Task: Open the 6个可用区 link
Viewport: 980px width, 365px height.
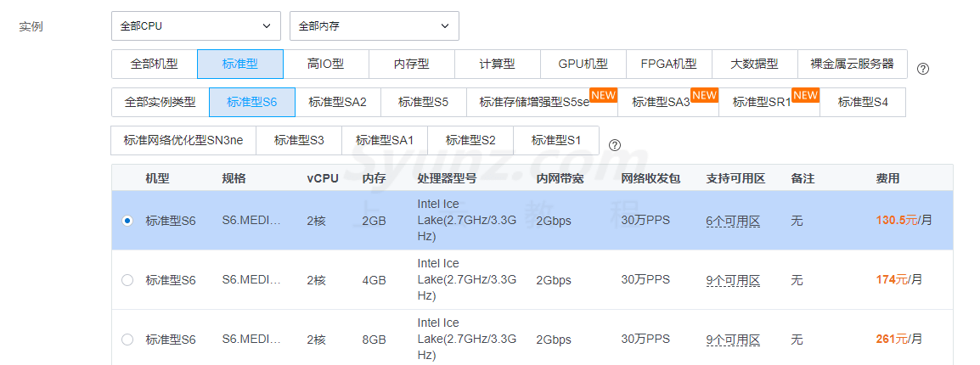Action: tap(732, 221)
